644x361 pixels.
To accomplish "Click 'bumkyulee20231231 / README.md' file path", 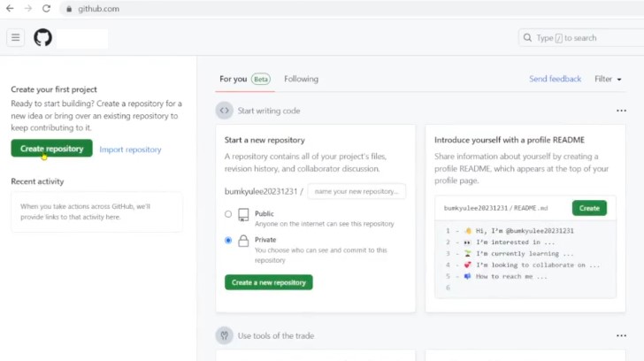I will [x=495, y=208].
